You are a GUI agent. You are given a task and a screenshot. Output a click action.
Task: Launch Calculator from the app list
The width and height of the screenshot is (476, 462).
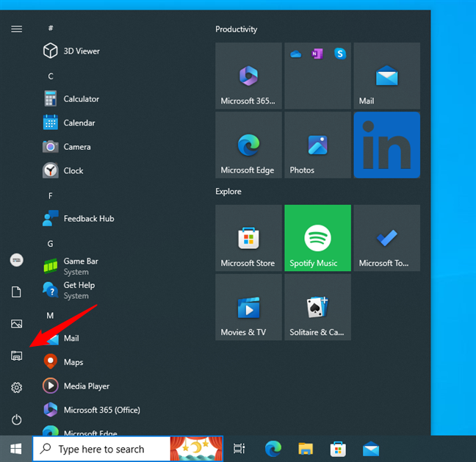click(71, 98)
